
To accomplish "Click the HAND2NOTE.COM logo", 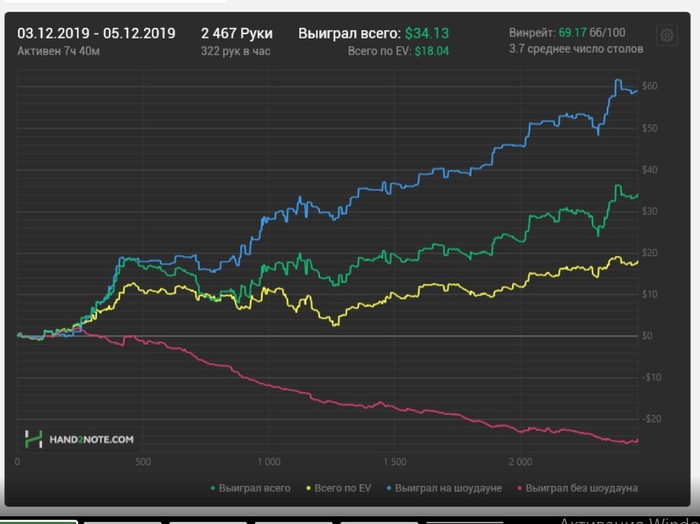I will coord(79,439).
